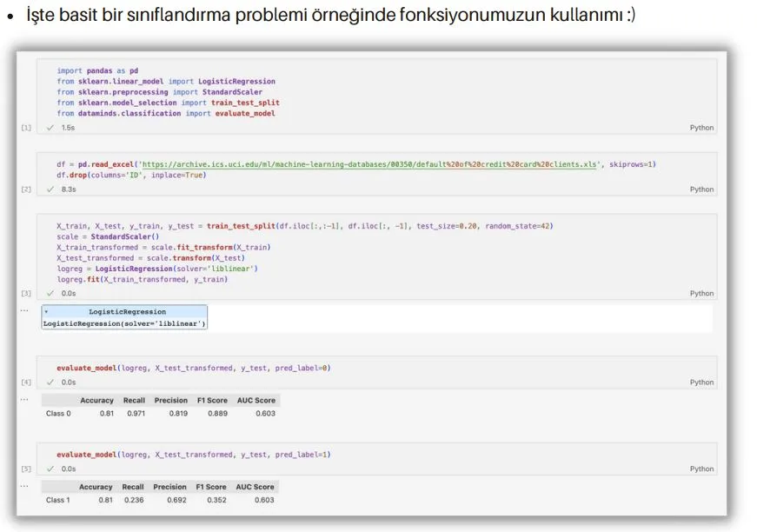Click the AUC Score header in Class 1 table
The width and height of the screenshot is (757, 532).
coord(255,487)
